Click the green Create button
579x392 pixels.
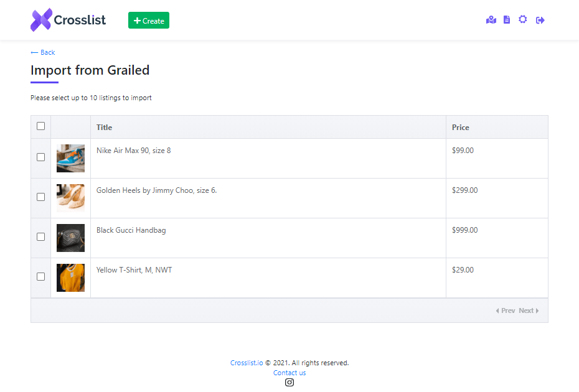click(x=149, y=21)
